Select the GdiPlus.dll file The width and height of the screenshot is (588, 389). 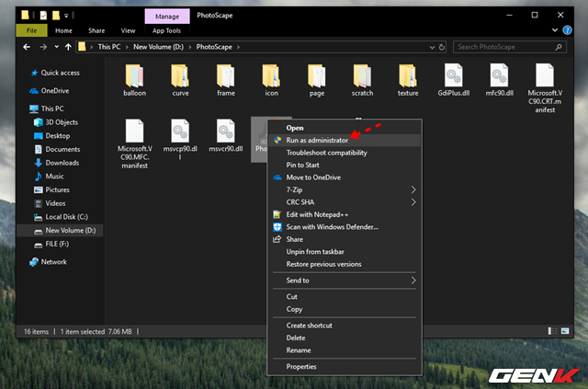tap(453, 80)
